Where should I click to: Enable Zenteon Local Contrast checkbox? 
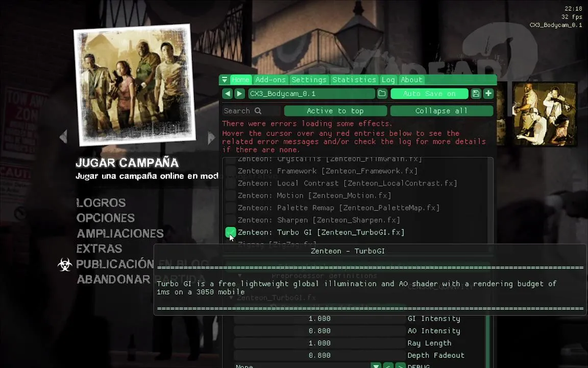point(231,183)
